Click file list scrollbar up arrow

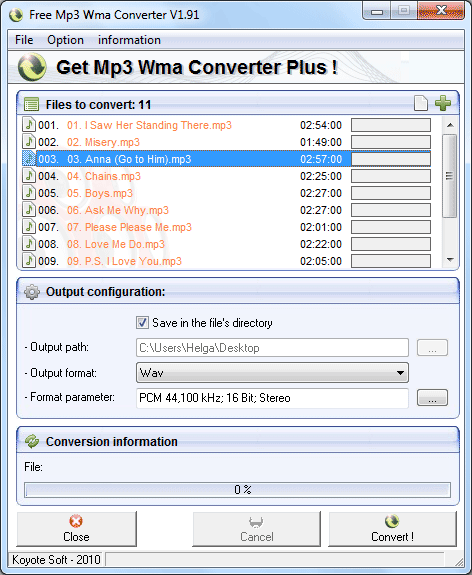(x=450, y=125)
